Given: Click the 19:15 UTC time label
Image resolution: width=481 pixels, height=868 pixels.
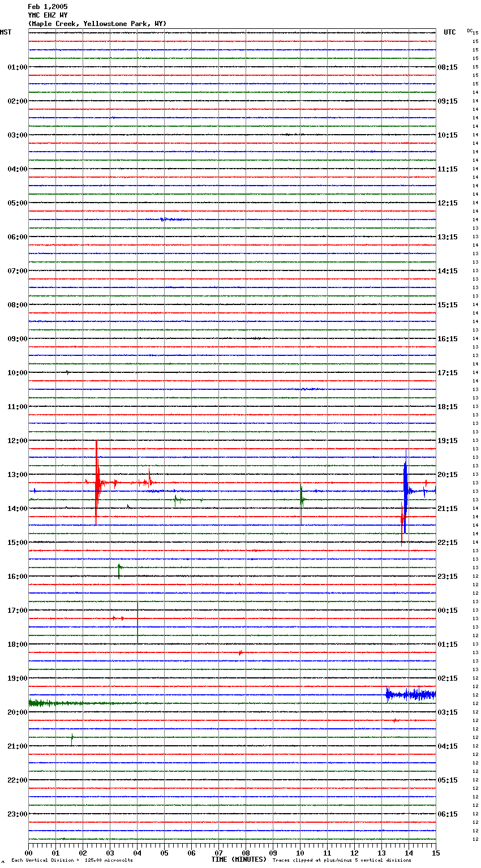Looking at the screenshot, I should tap(448, 441).
